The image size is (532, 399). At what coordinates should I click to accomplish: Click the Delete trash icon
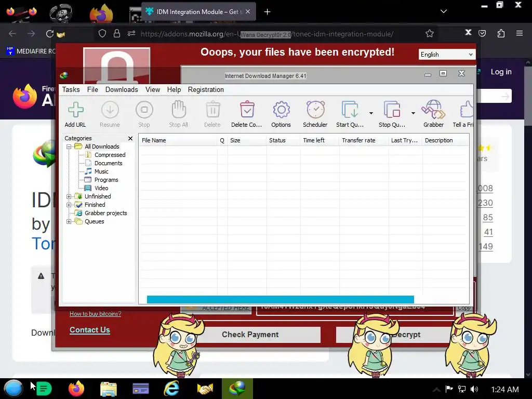pos(212,114)
